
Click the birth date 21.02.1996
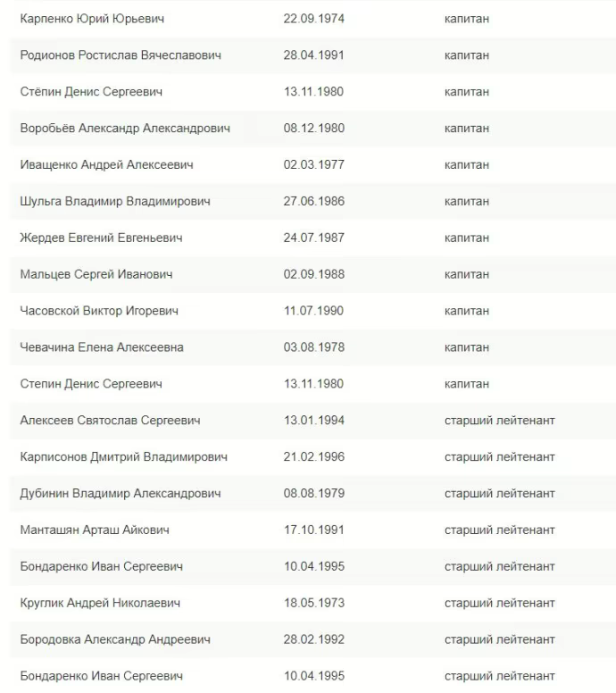(313, 457)
